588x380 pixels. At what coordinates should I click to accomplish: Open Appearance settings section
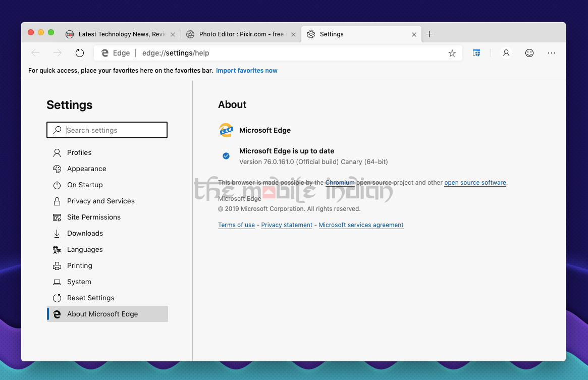[x=107, y=169]
